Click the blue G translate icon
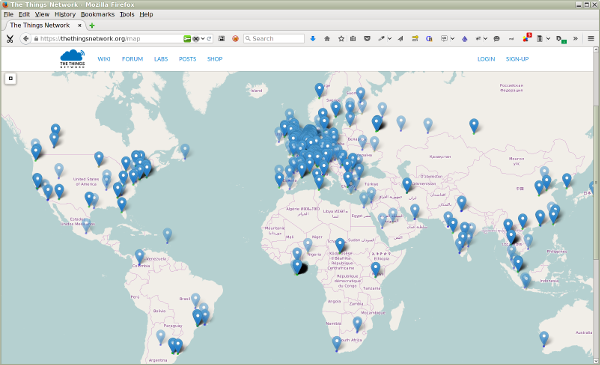 (429, 39)
